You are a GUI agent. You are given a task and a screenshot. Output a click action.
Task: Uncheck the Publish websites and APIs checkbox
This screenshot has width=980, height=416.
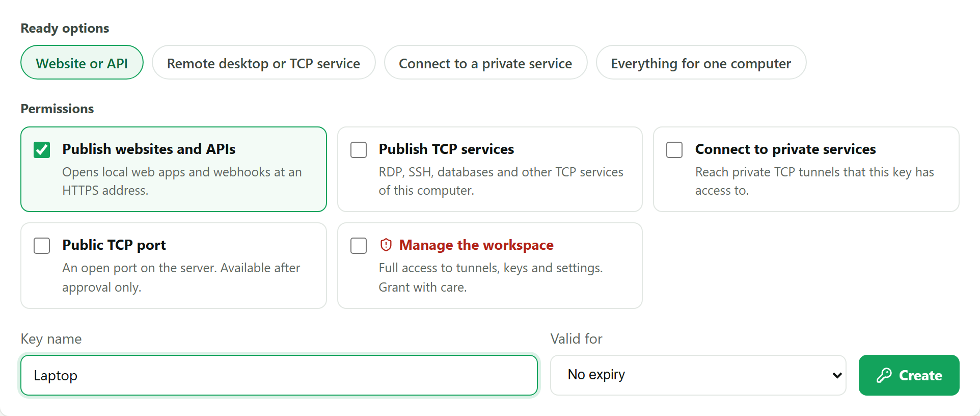pyautogui.click(x=42, y=150)
